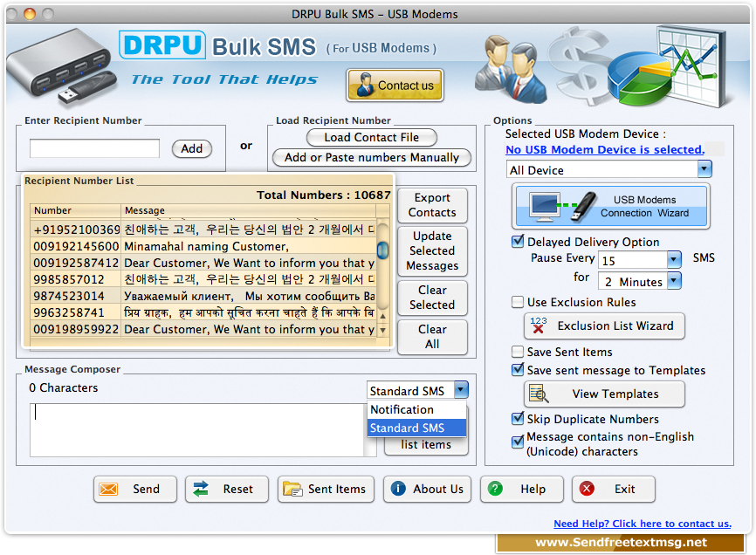Select Notification from the SMS type list
Viewport: 756px width, 555px height.
pyautogui.click(x=402, y=410)
